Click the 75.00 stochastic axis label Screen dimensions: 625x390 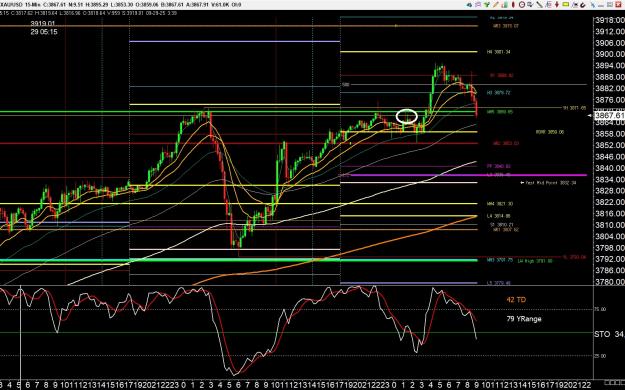tap(601, 309)
